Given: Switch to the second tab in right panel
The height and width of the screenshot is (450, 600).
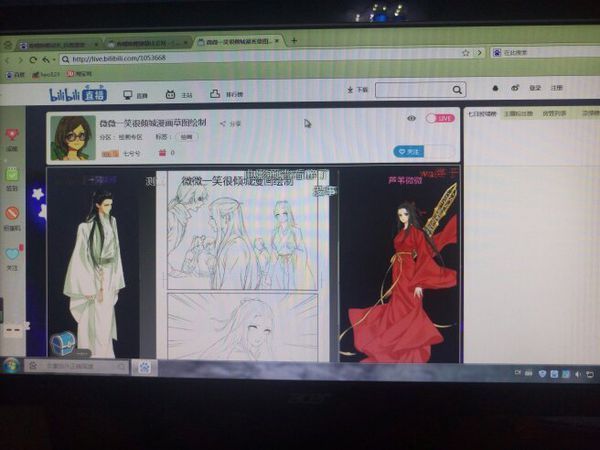Looking at the screenshot, I should (519, 113).
